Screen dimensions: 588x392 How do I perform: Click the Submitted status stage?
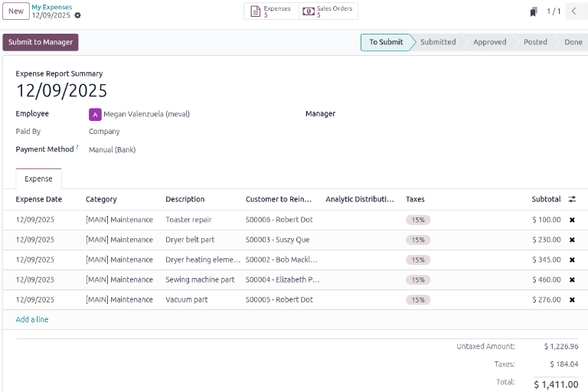438,42
